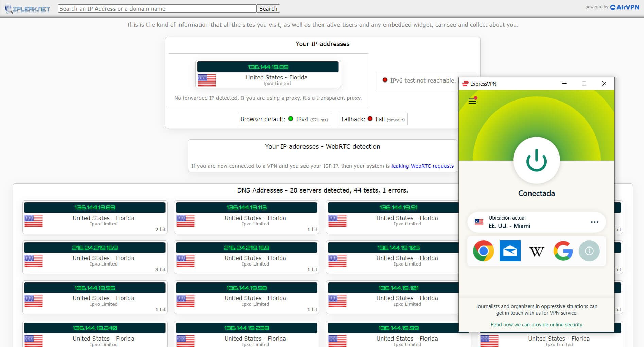Viewport: 644px width, 347px height.
Task: Click the flag beside DNS 136.144.19.98
Action: (186, 301)
